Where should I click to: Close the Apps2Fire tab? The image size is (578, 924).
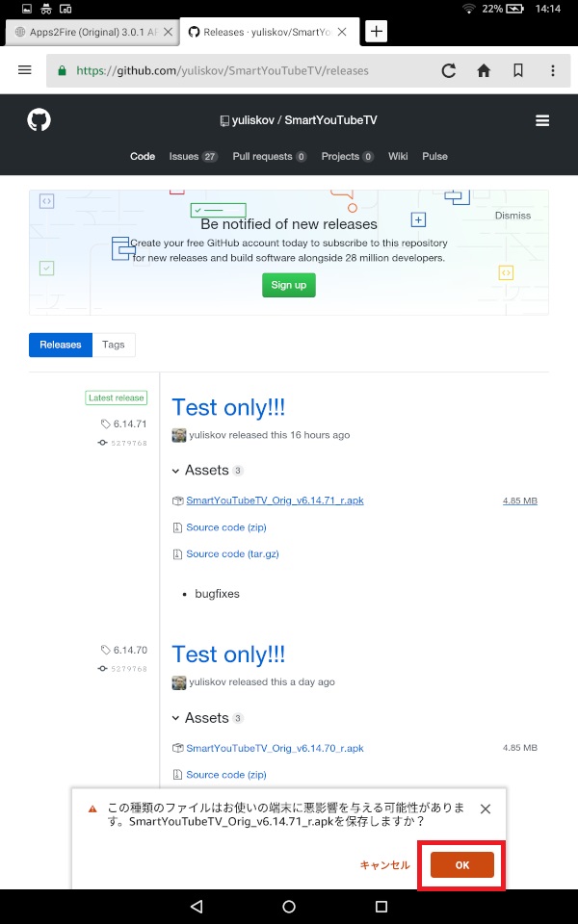click(x=168, y=32)
